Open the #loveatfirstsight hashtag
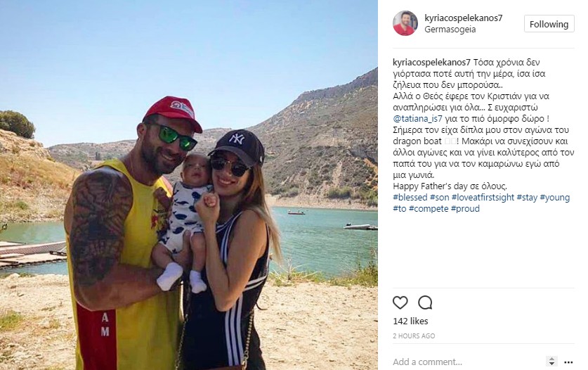 pos(483,198)
